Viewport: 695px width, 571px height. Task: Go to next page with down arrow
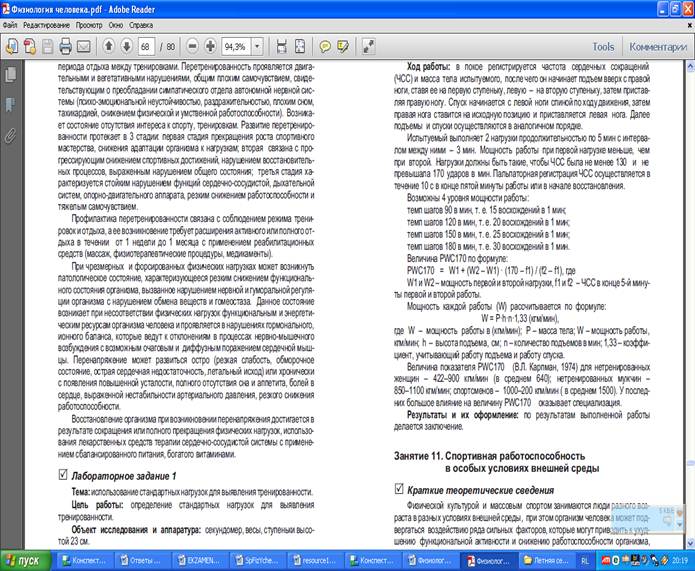(x=126, y=46)
